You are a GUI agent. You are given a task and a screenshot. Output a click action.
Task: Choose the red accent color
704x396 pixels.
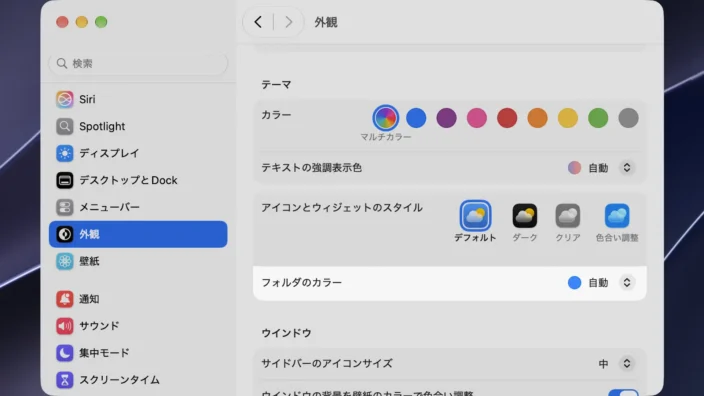[507, 118]
